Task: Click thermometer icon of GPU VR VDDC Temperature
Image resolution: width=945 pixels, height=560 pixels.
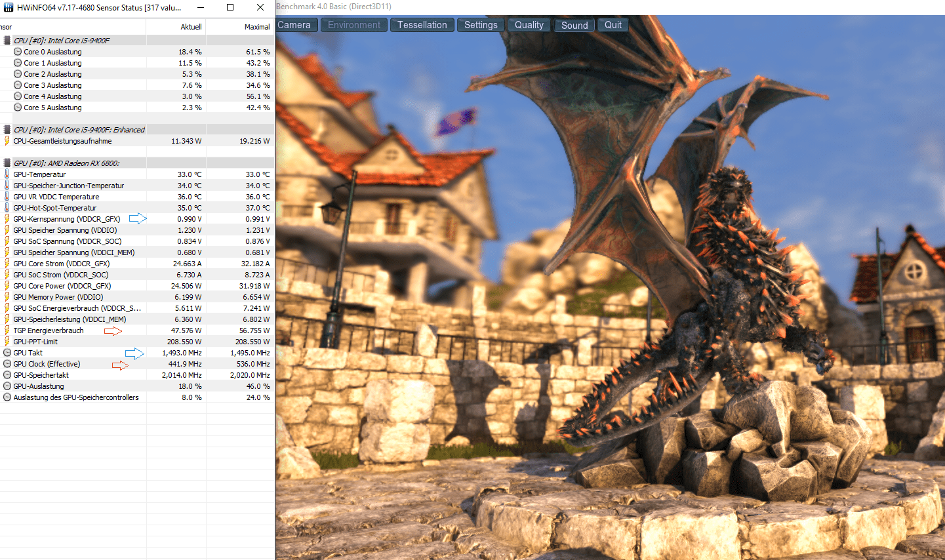Action: 7,197
